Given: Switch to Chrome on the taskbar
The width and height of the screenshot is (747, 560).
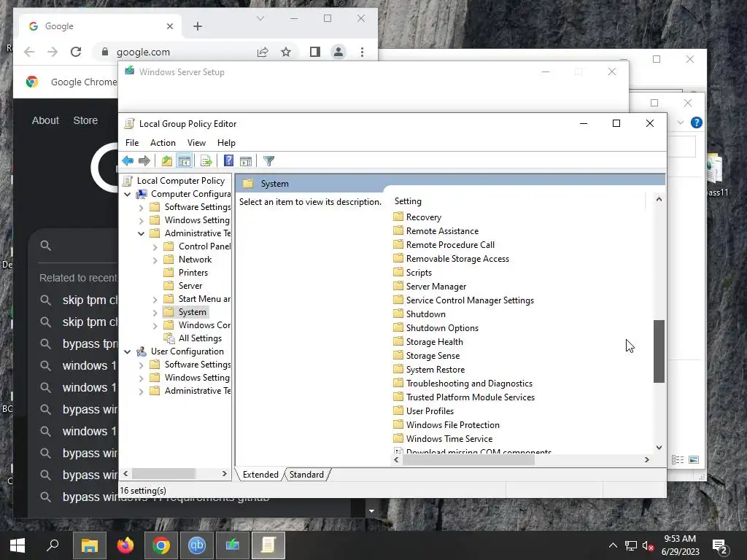Looking at the screenshot, I should (161, 545).
